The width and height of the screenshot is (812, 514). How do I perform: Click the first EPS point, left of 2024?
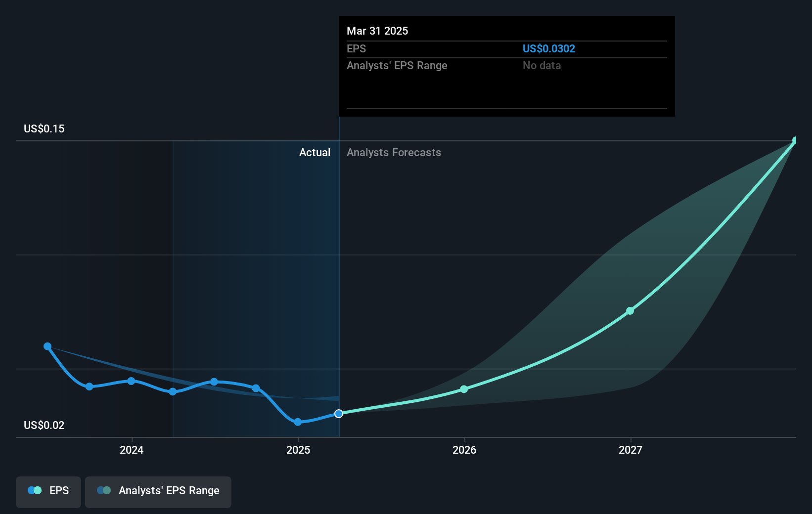pos(47,346)
